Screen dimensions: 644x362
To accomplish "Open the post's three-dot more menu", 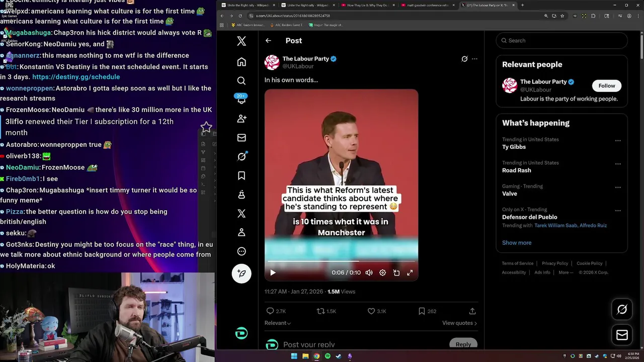I will click(474, 59).
